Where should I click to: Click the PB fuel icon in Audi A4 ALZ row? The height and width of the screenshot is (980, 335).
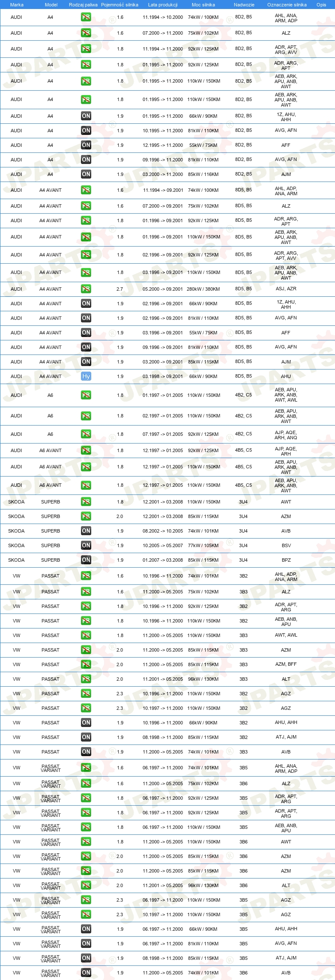[86, 33]
